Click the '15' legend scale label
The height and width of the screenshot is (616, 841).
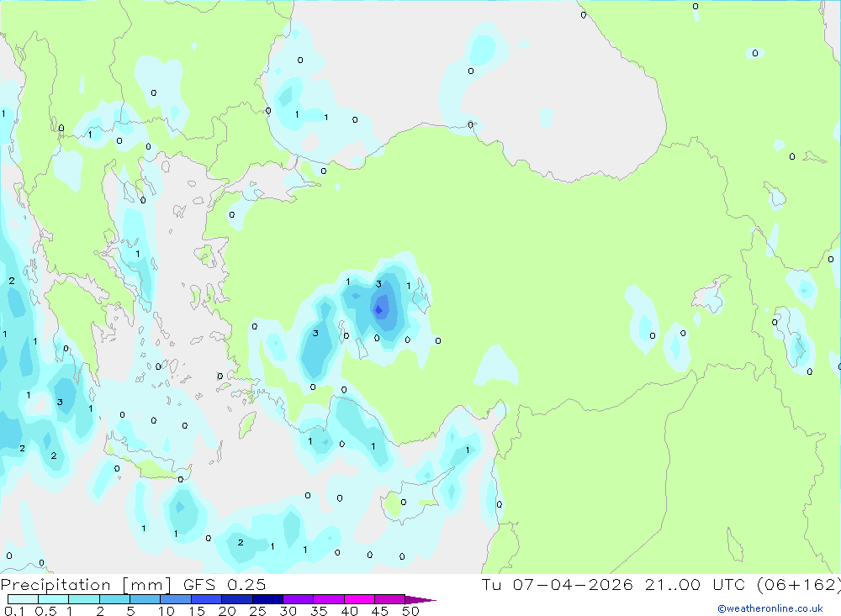197,611
